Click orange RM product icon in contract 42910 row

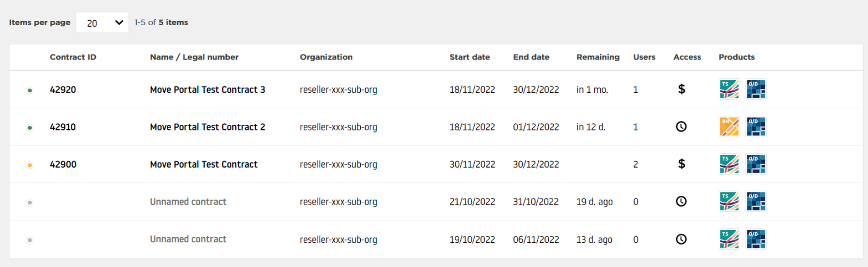tap(729, 127)
